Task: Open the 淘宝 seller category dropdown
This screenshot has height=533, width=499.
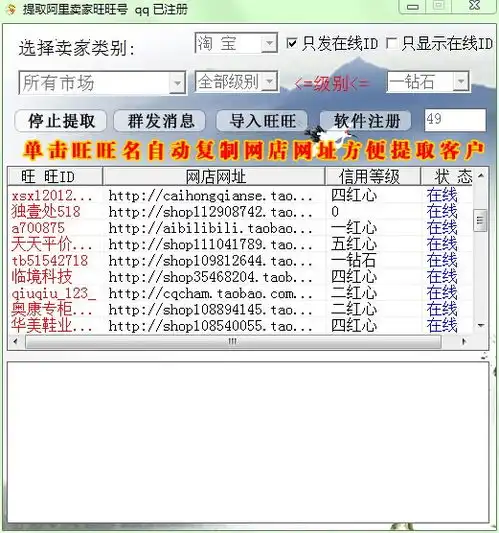Action: pyautogui.click(x=269, y=44)
